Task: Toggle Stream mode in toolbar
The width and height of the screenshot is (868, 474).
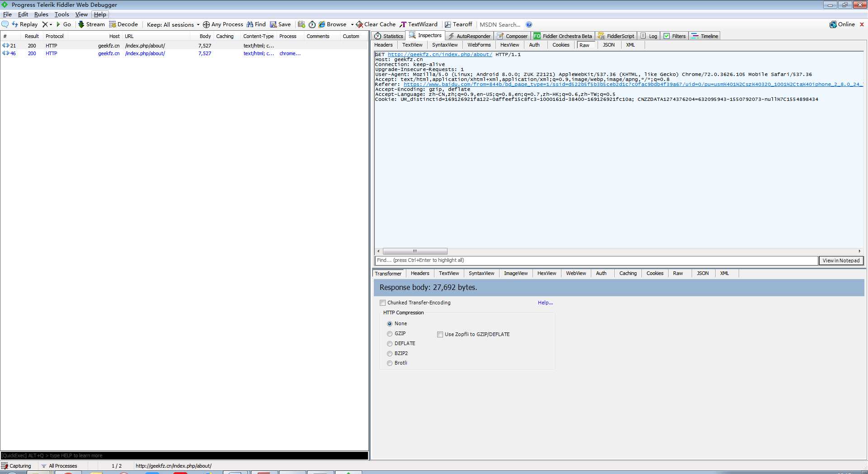Action: pyautogui.click(x=91, y=24)
